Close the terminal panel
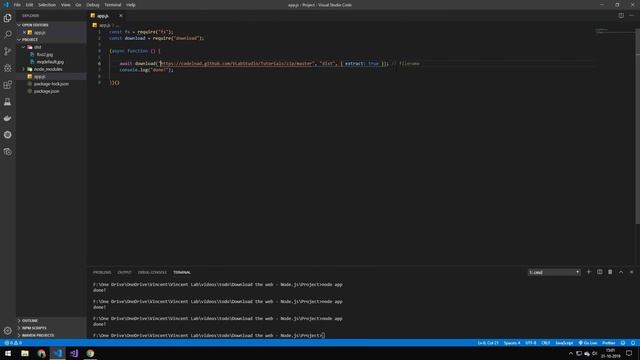 click(631, 272)
